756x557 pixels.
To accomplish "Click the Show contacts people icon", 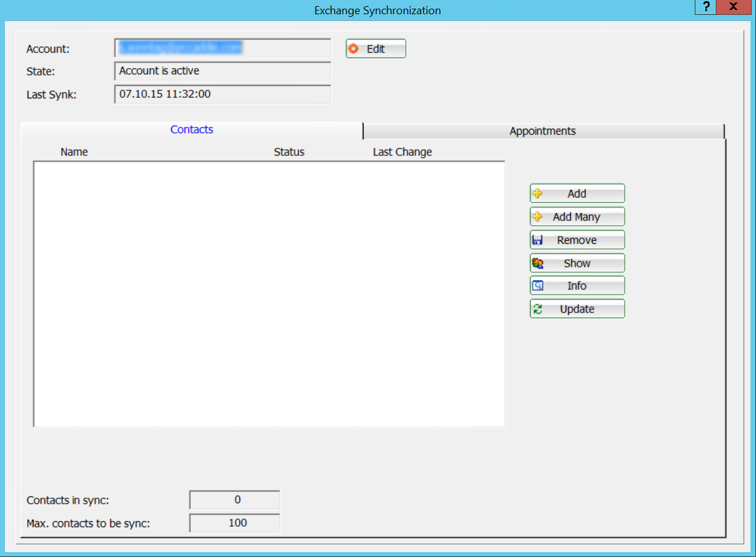I will click(538, 263).
